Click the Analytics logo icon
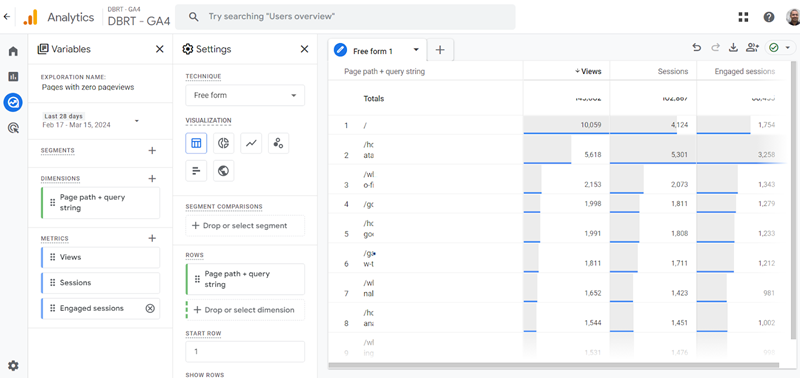800x378 pixels. tap(31, 17)
